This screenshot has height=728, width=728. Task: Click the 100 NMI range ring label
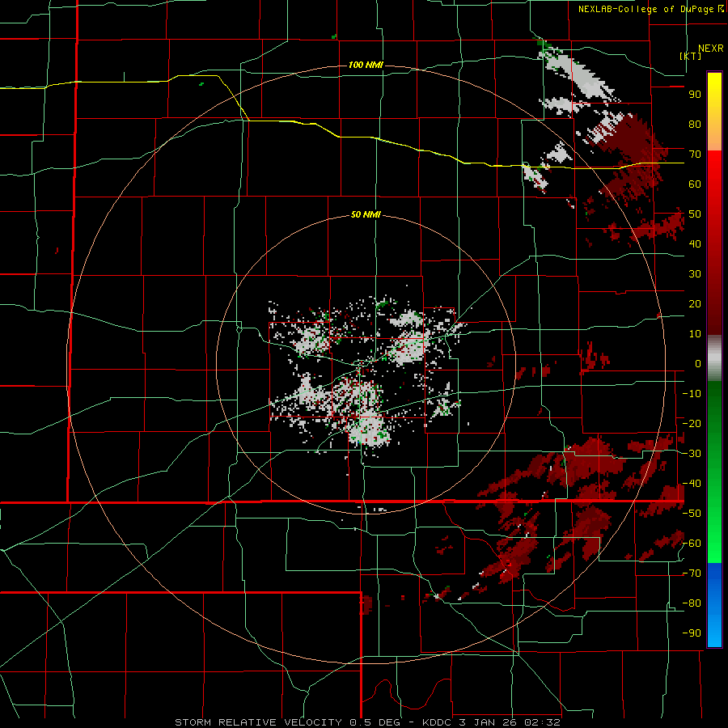pos(366,65)
